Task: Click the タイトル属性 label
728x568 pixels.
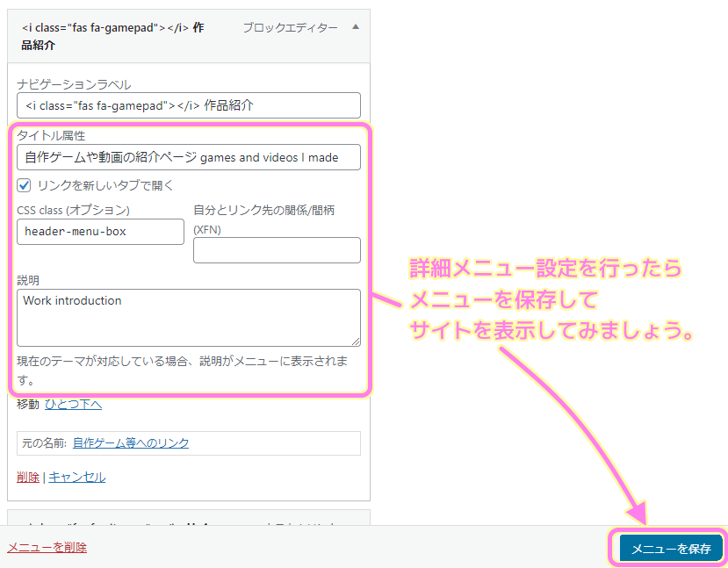Action: 51,135
